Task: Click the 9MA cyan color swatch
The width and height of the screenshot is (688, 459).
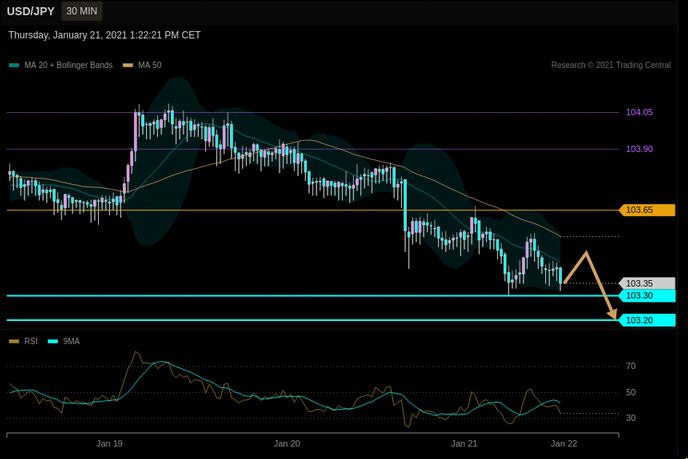Action: point(53,341)
